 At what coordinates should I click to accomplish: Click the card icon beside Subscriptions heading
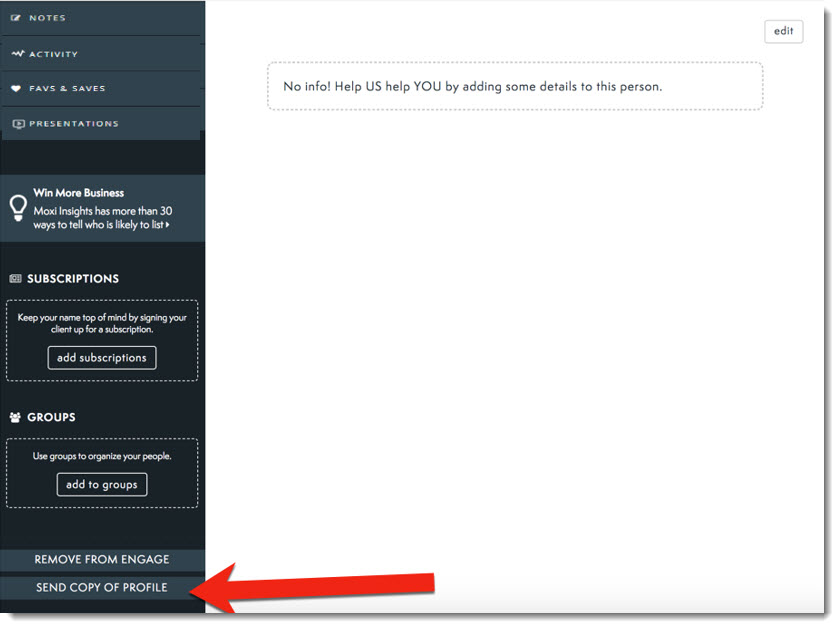16,279
